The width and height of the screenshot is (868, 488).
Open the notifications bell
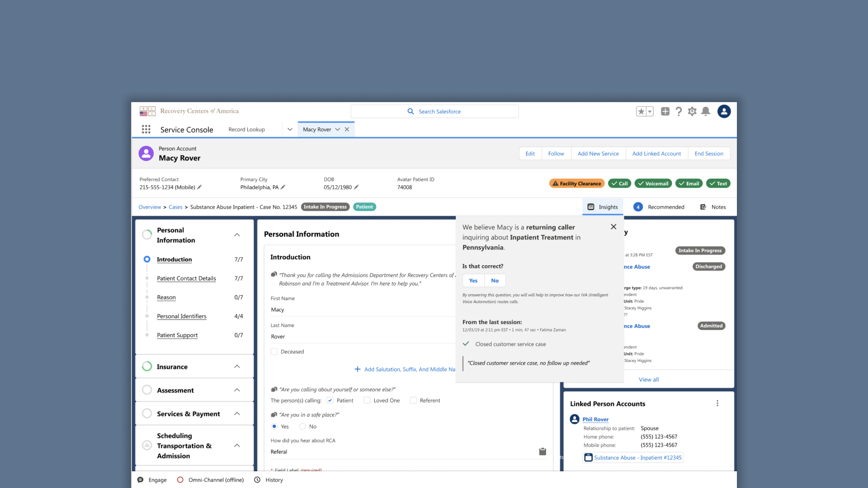point(706,111)
